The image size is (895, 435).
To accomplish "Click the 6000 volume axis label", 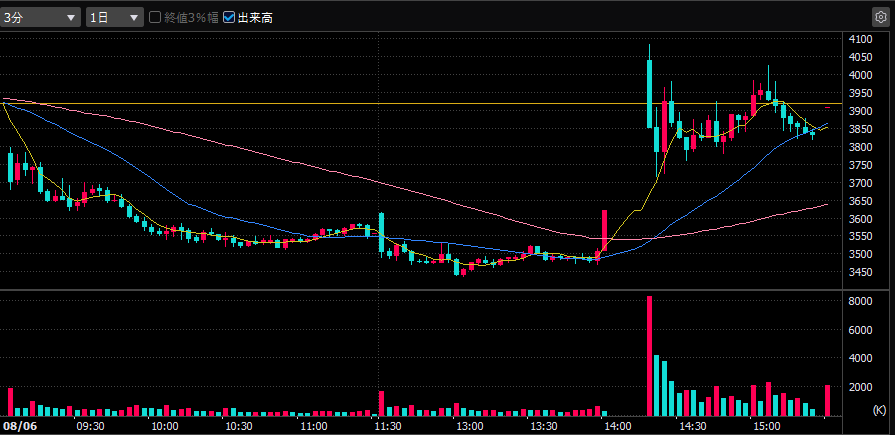I will pos(860,330).
